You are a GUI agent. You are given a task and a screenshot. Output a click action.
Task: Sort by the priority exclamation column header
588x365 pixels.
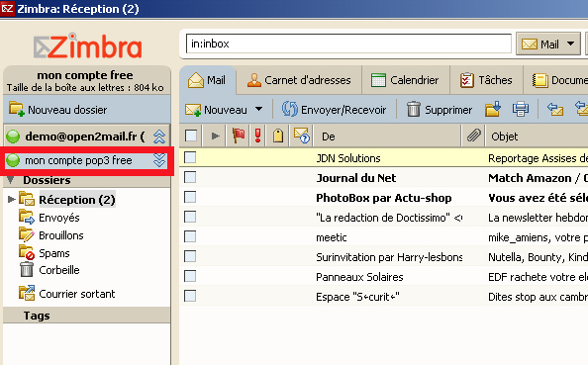pyautogui.click(x=257, y=136)
